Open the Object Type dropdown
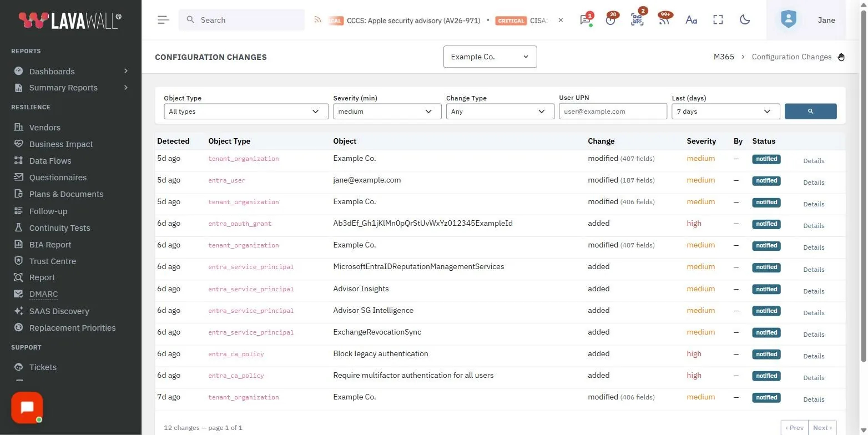The height and width of the screenshot is (435, 868). click(x=246, y=112)
